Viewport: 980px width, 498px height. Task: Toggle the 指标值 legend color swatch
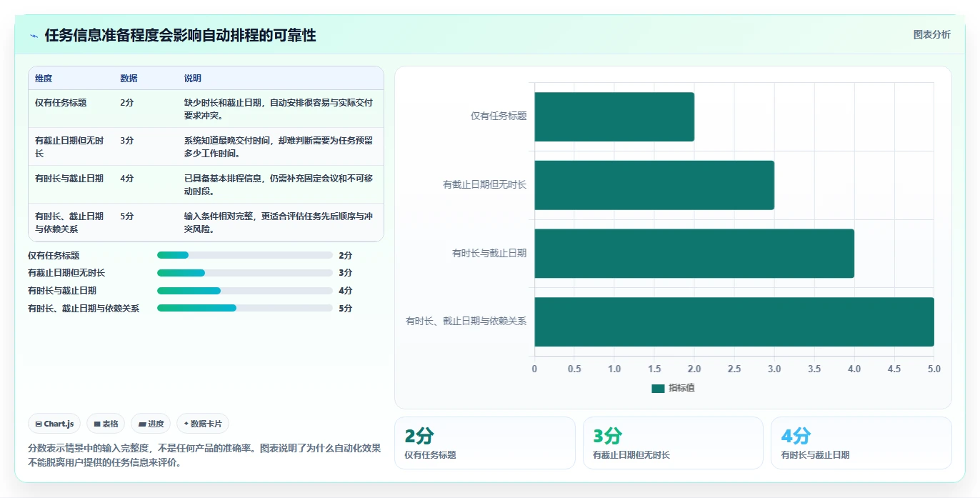[658, 388]
